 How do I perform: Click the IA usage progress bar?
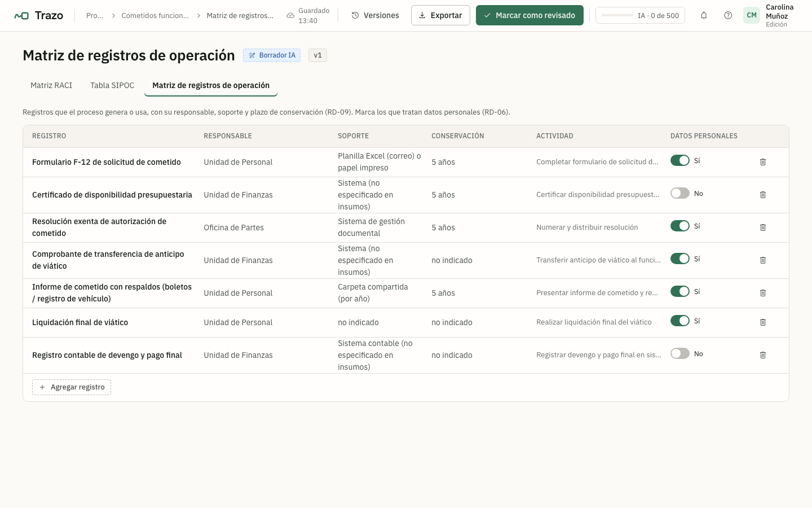[x=617, y=15]
